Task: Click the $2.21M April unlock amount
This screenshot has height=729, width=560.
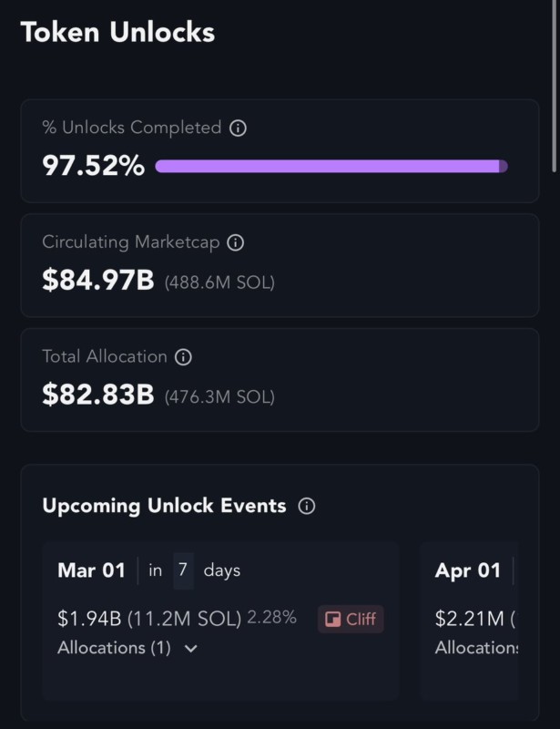Action: pos(470,619)
